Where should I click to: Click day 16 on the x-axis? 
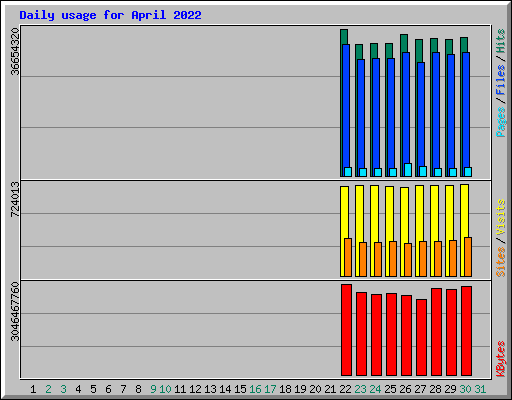tap(255, 389)
